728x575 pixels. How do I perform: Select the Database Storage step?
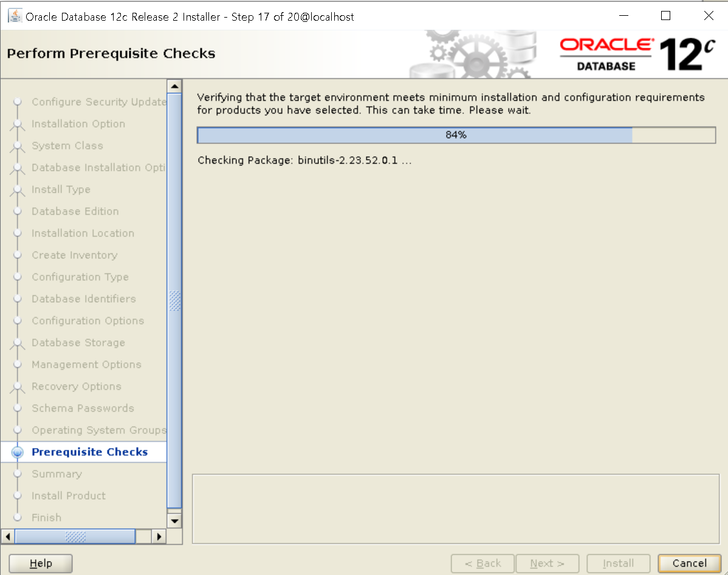pos(78,342)
